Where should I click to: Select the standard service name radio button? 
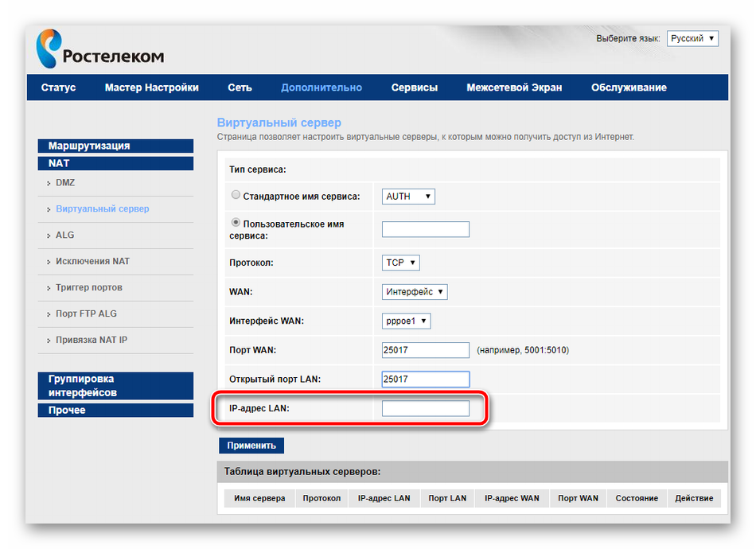pos(236,195)
